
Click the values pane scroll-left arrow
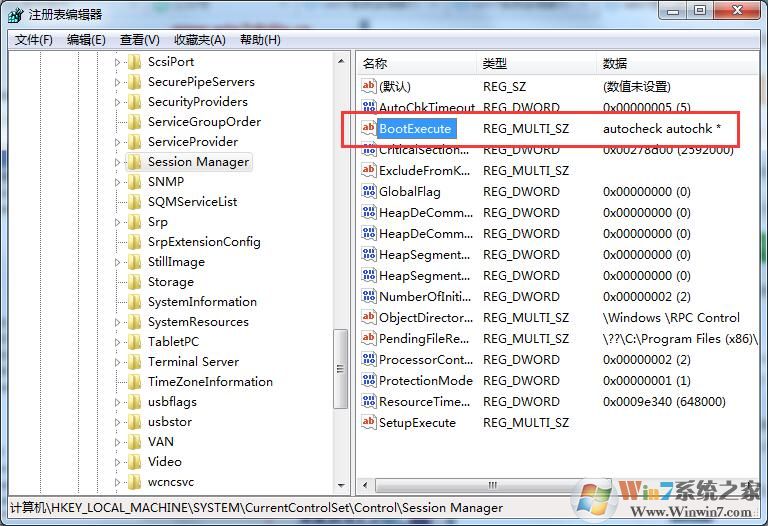click(x=364, y=485)
